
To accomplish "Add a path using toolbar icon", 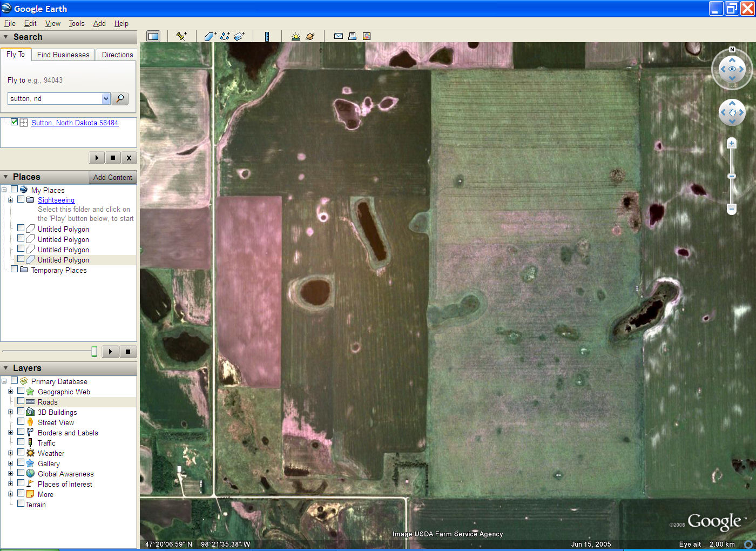I will coord(225,36).
